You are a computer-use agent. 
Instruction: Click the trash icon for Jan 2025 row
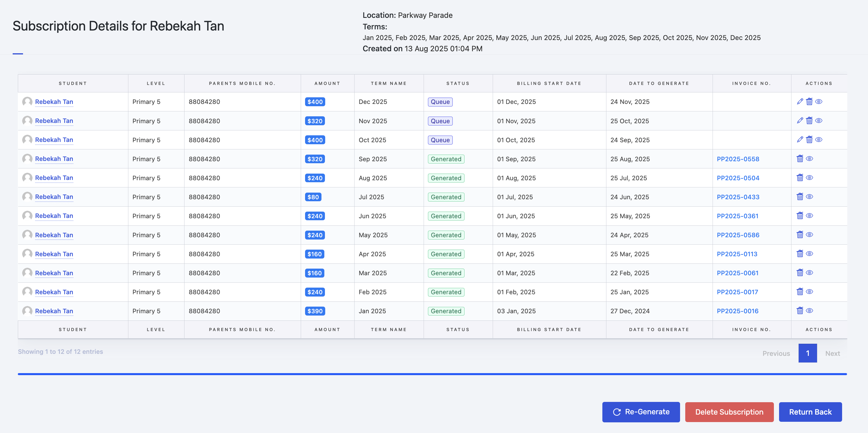800,311
